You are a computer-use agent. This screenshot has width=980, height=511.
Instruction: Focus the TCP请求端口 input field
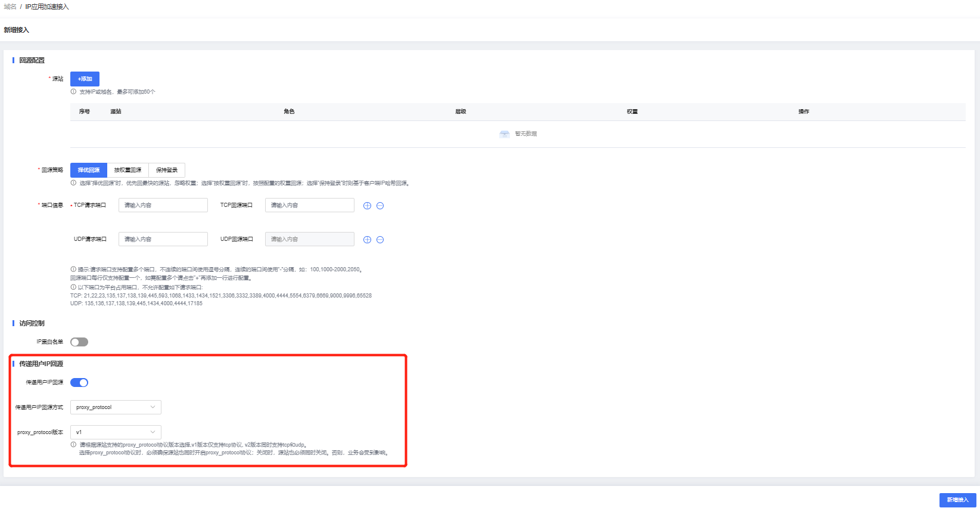pos(163,205)
